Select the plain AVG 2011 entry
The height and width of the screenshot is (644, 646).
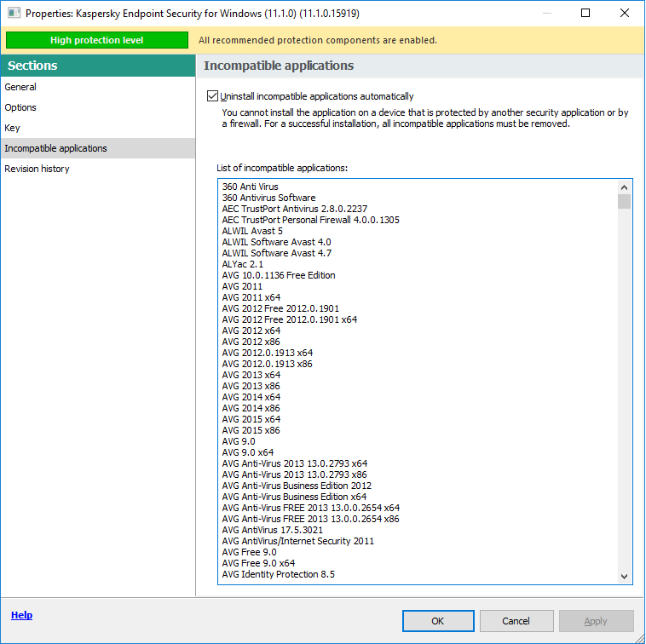(242, 286)
